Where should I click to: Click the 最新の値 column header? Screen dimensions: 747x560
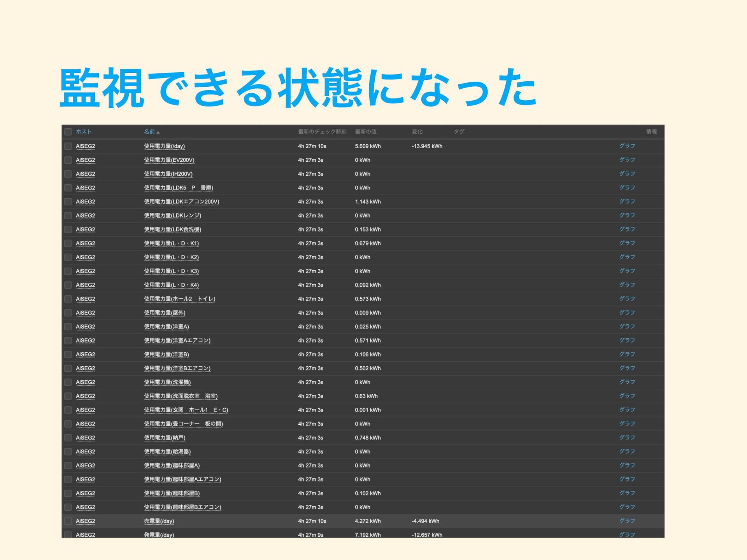pos(366,132)
